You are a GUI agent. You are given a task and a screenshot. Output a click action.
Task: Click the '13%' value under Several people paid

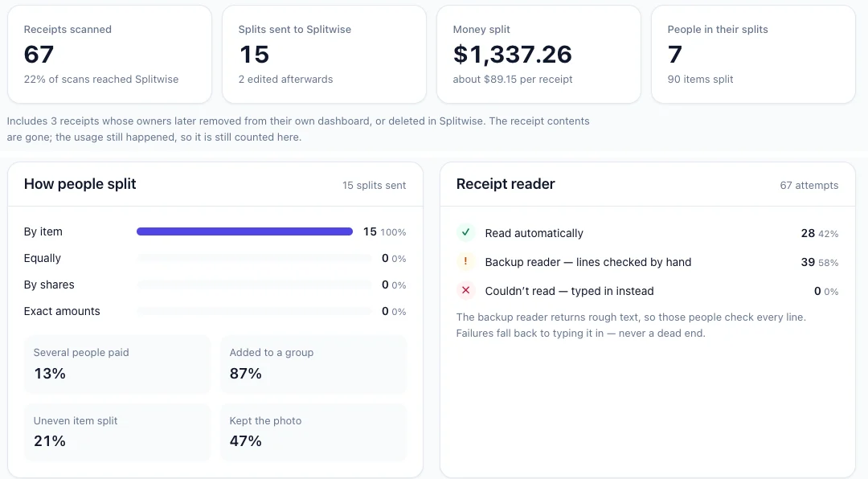[50, 374]
